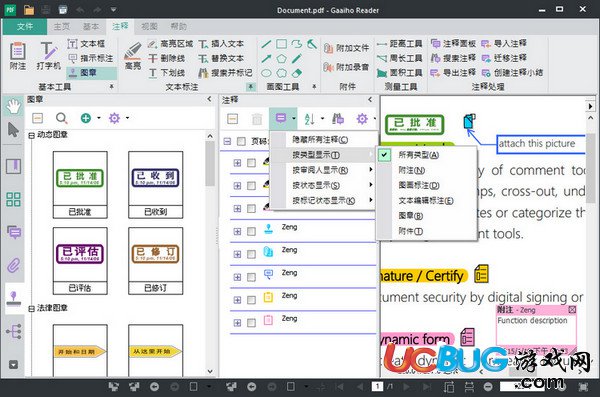Click the stamp search magnifier icon
The width and height of the screenshot is (600, 397).
pyautogui.click(x=62, y=118)
